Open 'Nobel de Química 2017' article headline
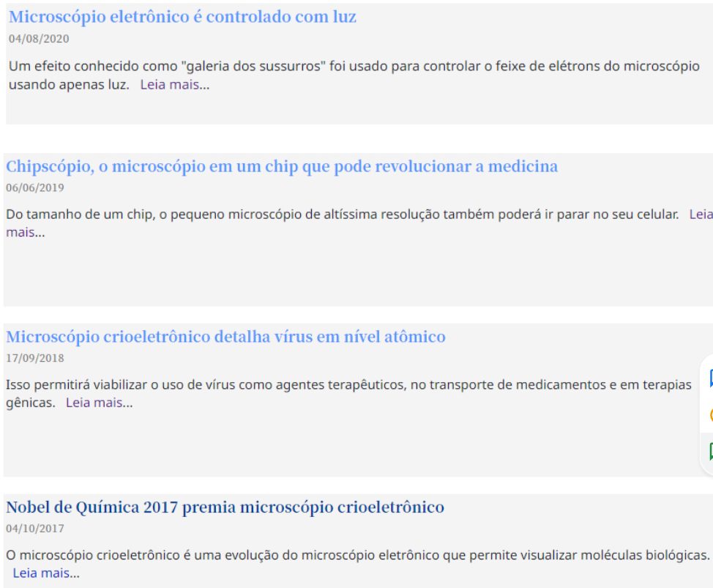Viewport: 713px width, 588px height. pos(225,507)
